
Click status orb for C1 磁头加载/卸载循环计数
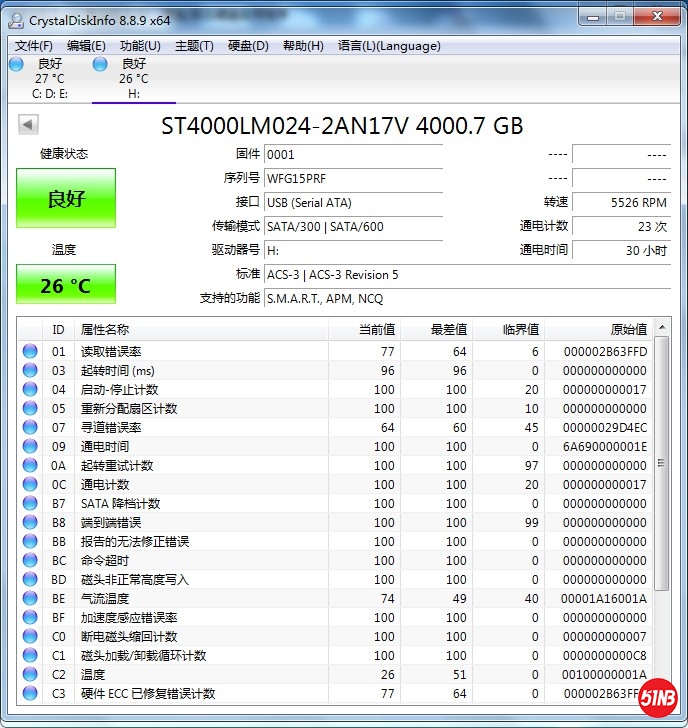(x=30, y=656)
